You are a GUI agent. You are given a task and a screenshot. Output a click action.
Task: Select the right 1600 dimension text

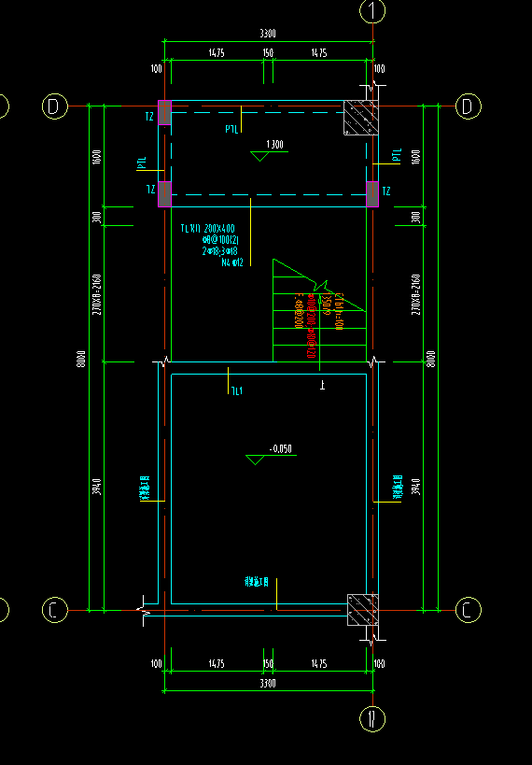coord(416,157)
